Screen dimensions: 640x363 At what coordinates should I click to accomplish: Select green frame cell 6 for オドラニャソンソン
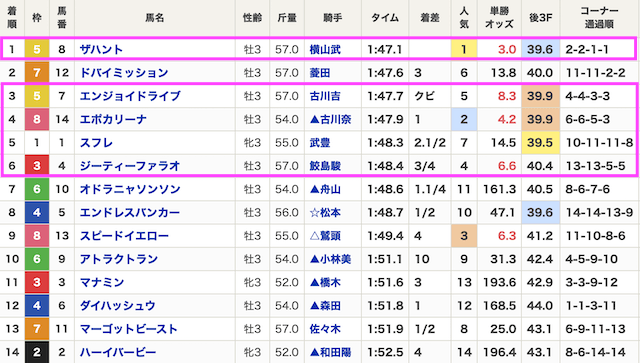pos(37,189)
